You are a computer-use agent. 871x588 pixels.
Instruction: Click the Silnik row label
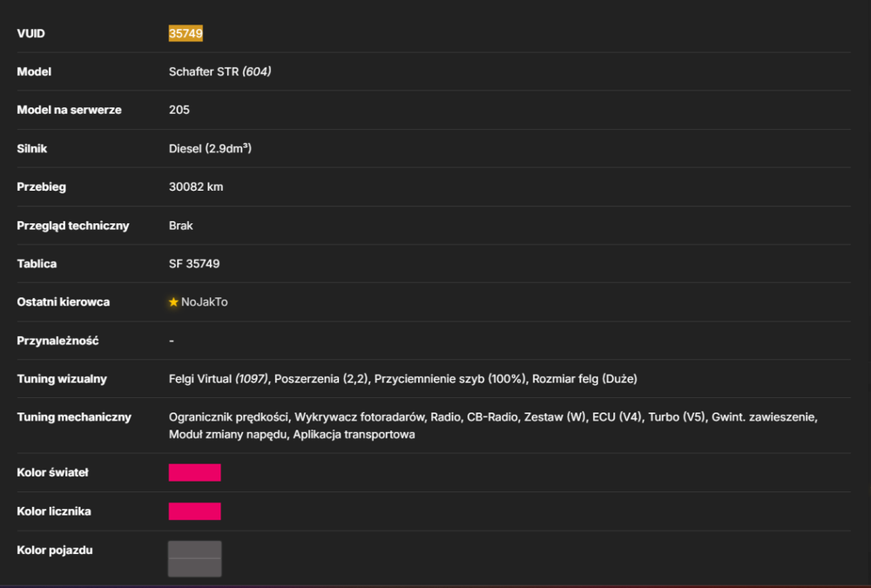(x=31, y=148)
